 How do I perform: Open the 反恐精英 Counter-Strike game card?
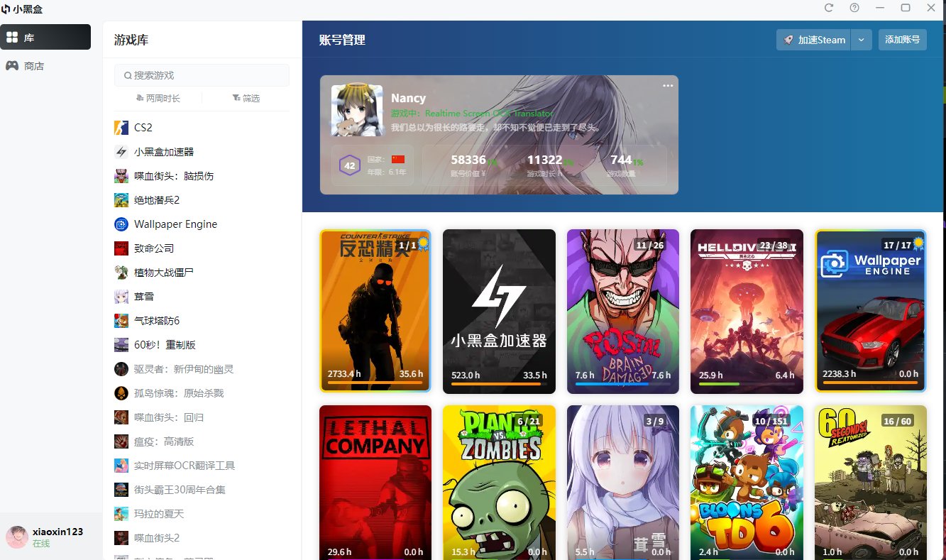pos(375,311)
